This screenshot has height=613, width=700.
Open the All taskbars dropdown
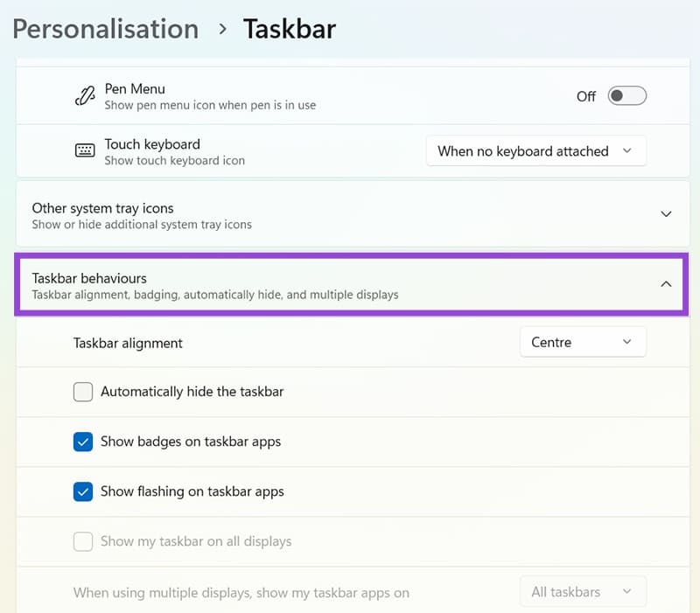click(583, 592)
